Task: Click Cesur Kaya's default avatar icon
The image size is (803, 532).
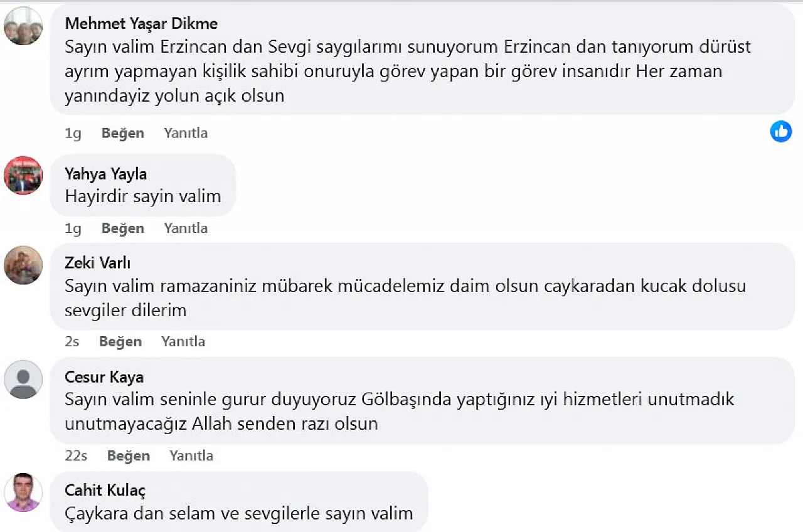Action: pos(23,379)
